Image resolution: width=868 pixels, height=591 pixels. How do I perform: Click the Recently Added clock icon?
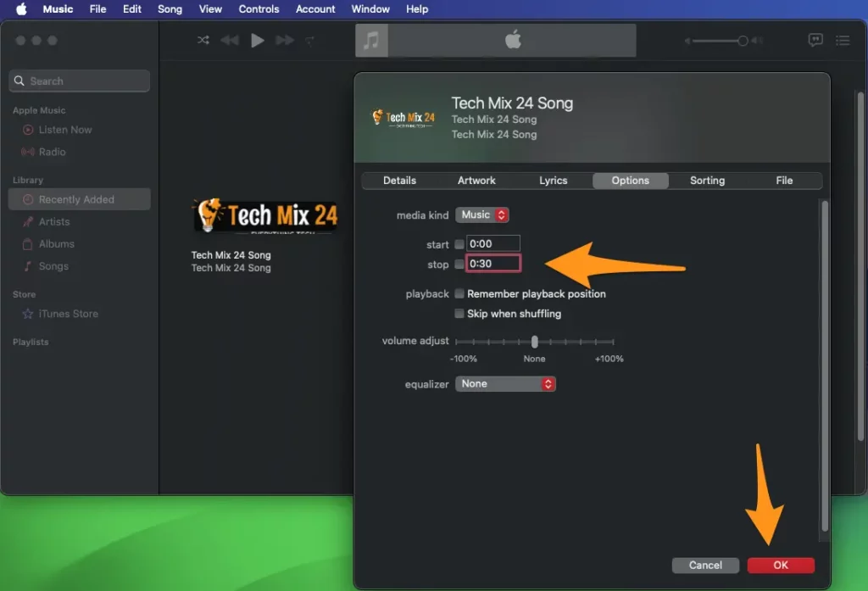coord(28,199)
